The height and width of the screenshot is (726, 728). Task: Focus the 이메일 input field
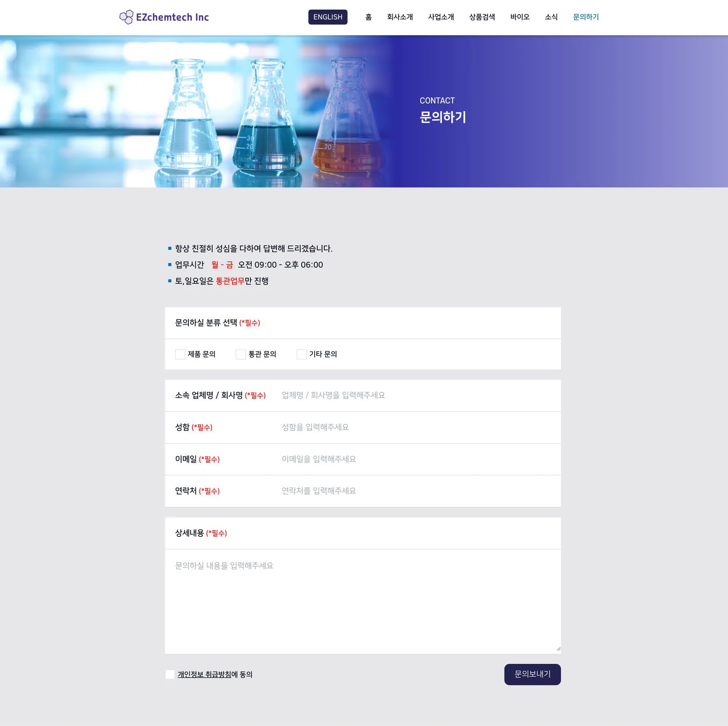(416, 459)
